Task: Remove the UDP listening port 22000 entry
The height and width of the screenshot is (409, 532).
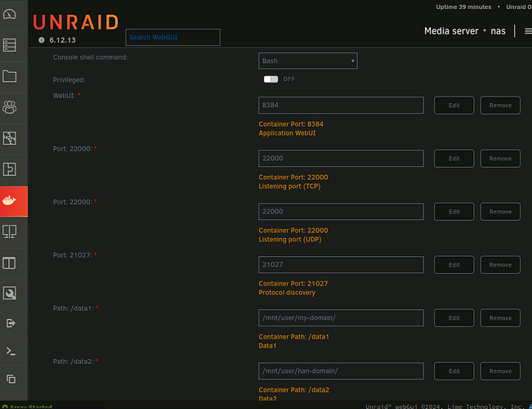Action: [x=500, y=212]
